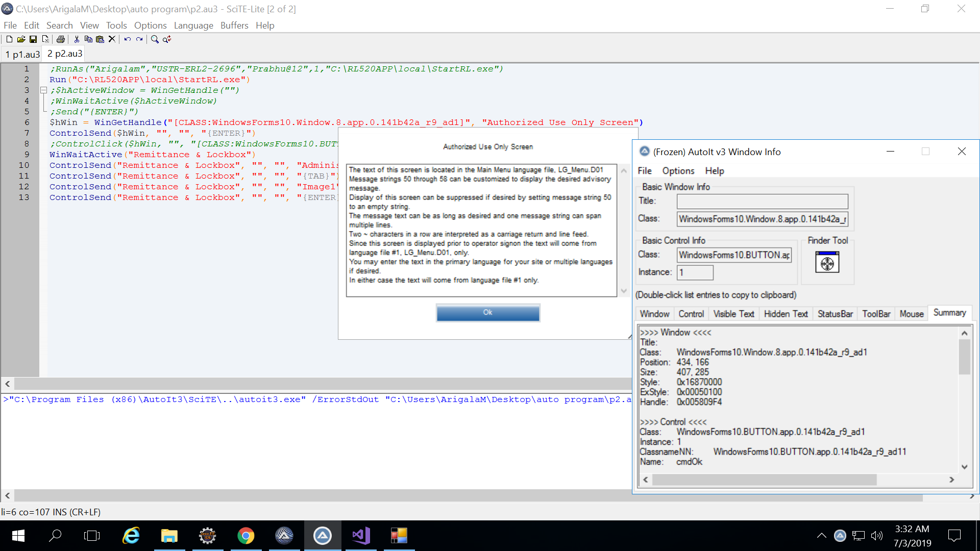The image size is (980, 551).
Task: Open SciTE Edit menu
Action: tap(32, 26)
